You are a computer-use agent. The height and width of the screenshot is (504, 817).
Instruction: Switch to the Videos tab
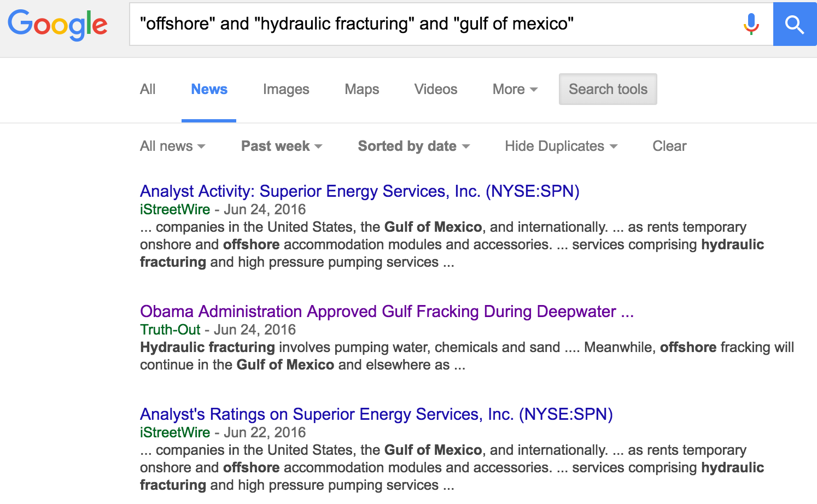point(436,89)
